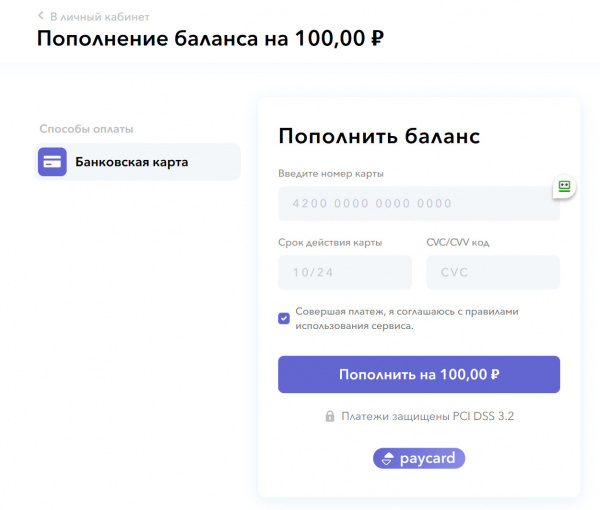Screen dimensions: 600x510
Task: Select 'Банковская карта' payment method
Action: point(131,162)
